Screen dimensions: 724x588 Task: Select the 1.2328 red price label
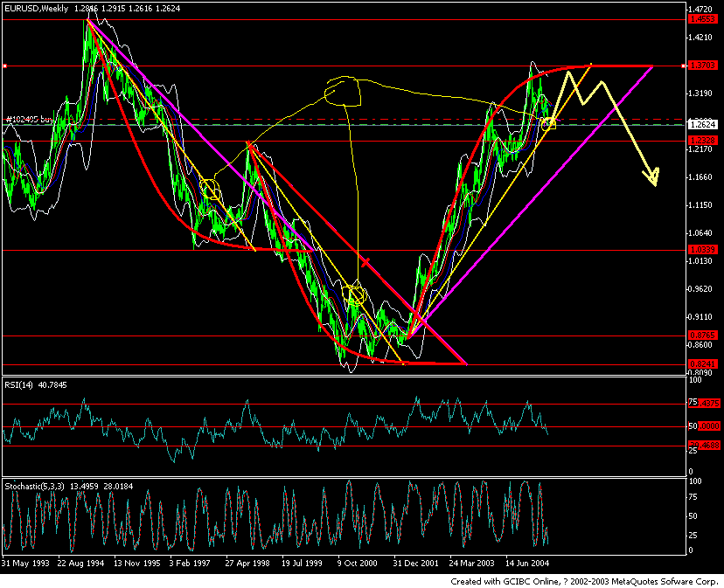(x=702, y=140)
